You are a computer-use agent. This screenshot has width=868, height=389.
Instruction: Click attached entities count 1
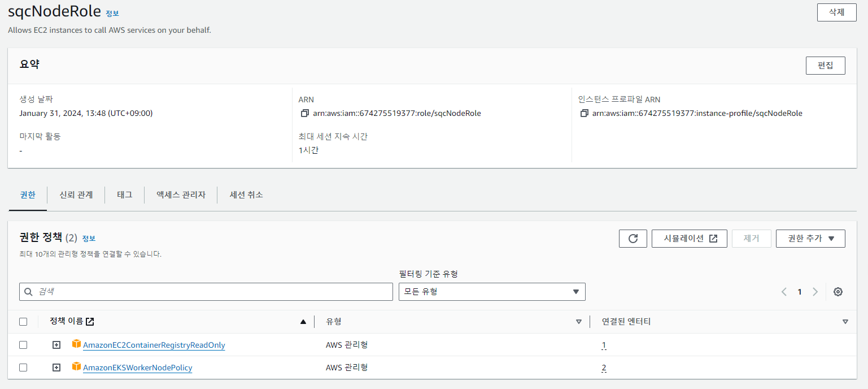click(604, 345)
